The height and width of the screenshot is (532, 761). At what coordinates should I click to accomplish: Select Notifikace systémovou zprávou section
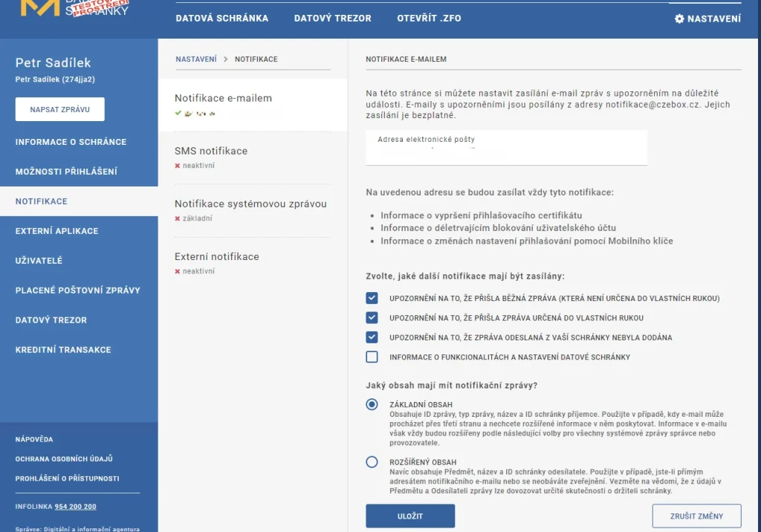250,204
